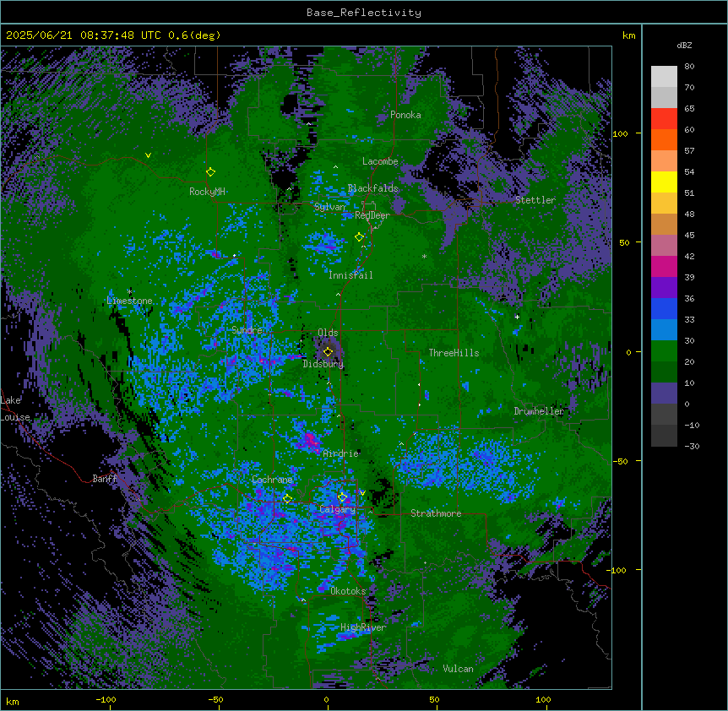Click the Sylvan label
728x711 pixels.
pyautogui.click(x=329, y=207)
